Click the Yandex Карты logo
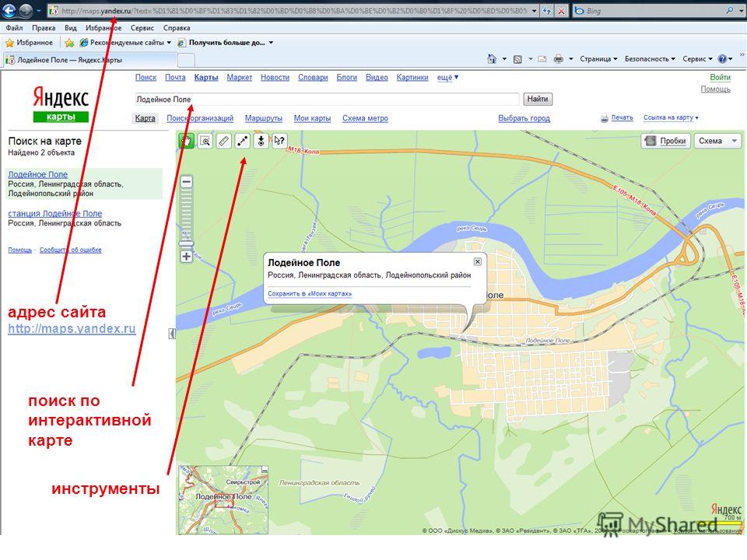This screenshot has height=560, width=747. pyautogui.click(x=61, y=104)
